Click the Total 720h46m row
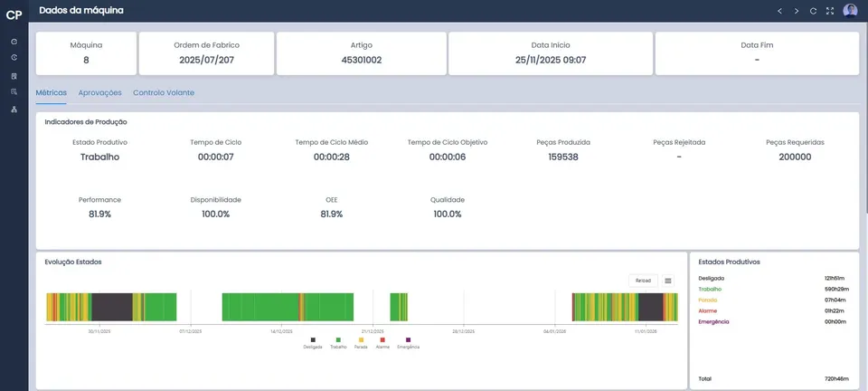 coord(773,379)
